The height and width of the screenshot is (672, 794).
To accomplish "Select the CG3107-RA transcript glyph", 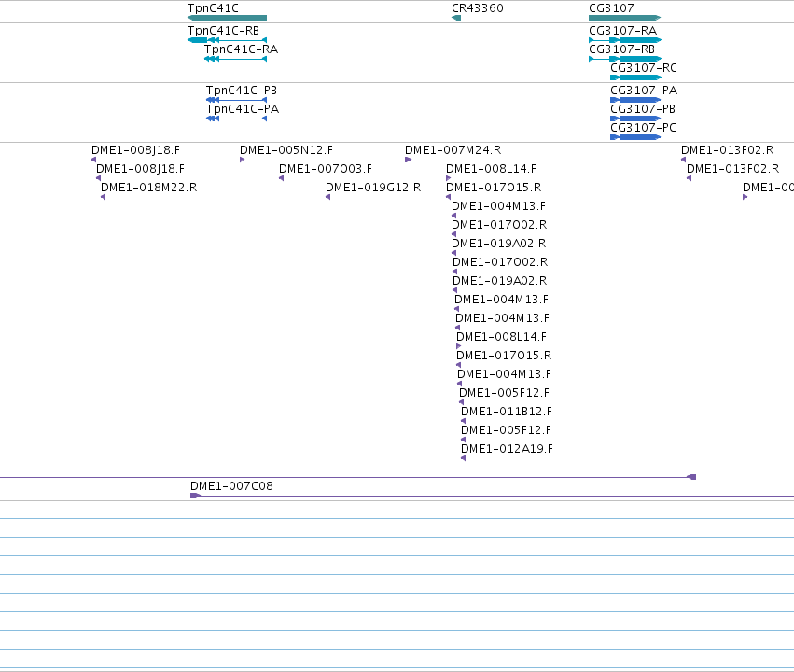I will tap(625, 40).
